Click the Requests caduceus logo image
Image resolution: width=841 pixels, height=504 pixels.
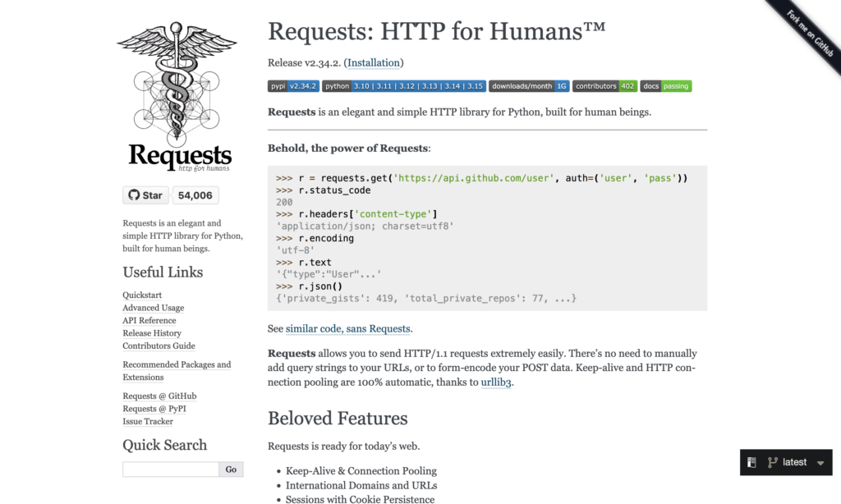(177, 97)
